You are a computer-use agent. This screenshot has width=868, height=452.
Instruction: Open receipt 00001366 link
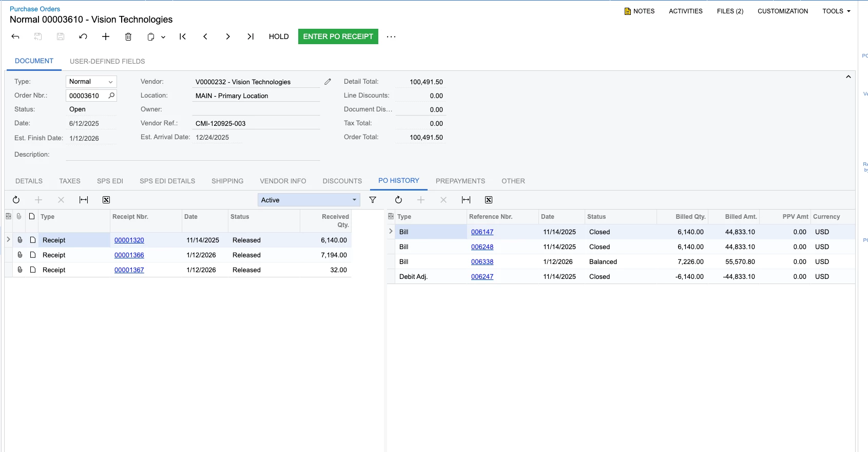129,255
